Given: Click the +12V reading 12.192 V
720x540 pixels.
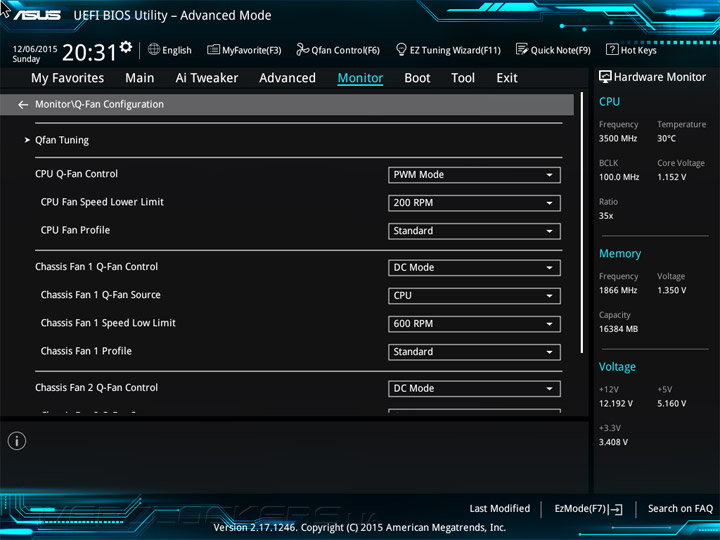Looking at the screenshot, I should click(x=616, y=404).
